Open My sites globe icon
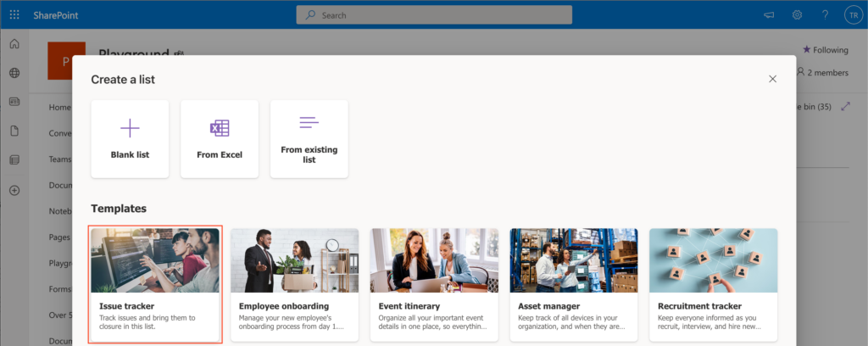Screen dimensions: 868x346 (x=14, y=73)
